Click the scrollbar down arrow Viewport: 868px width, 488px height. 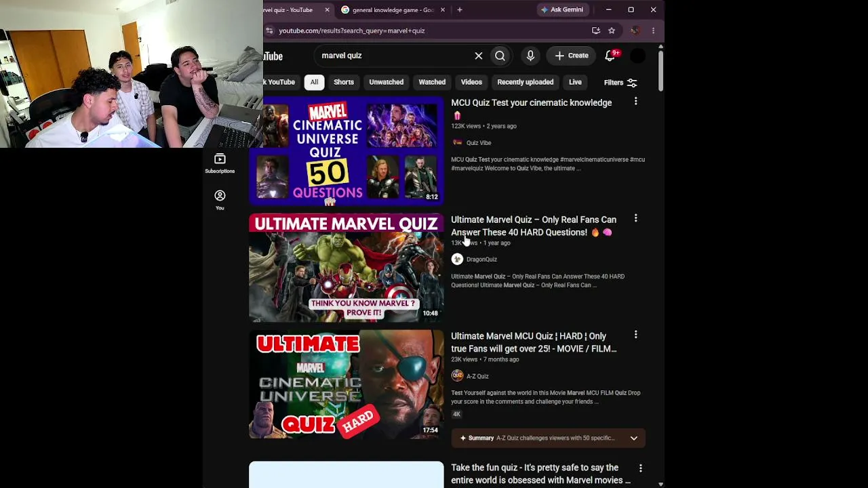click(660, 484)
